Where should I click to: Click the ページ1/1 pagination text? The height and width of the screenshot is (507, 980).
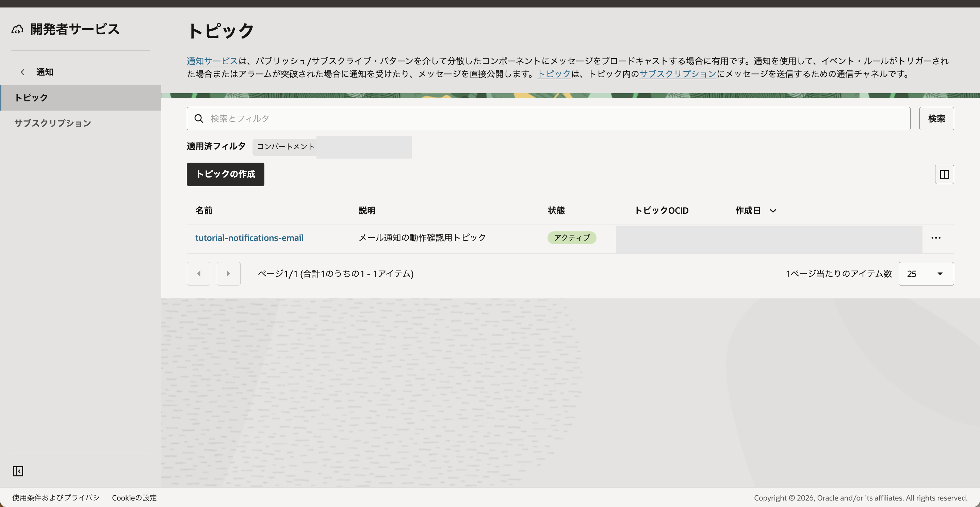click(336, 274)
